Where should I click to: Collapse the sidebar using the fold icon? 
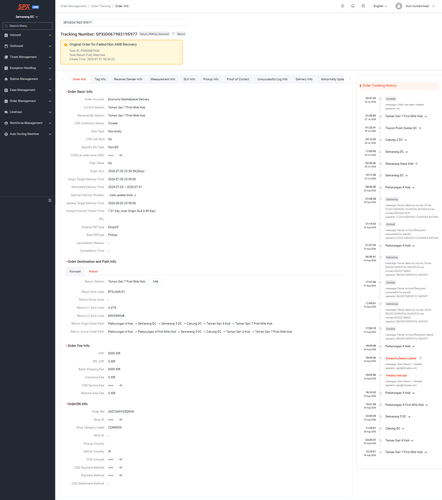click(50, 200)
